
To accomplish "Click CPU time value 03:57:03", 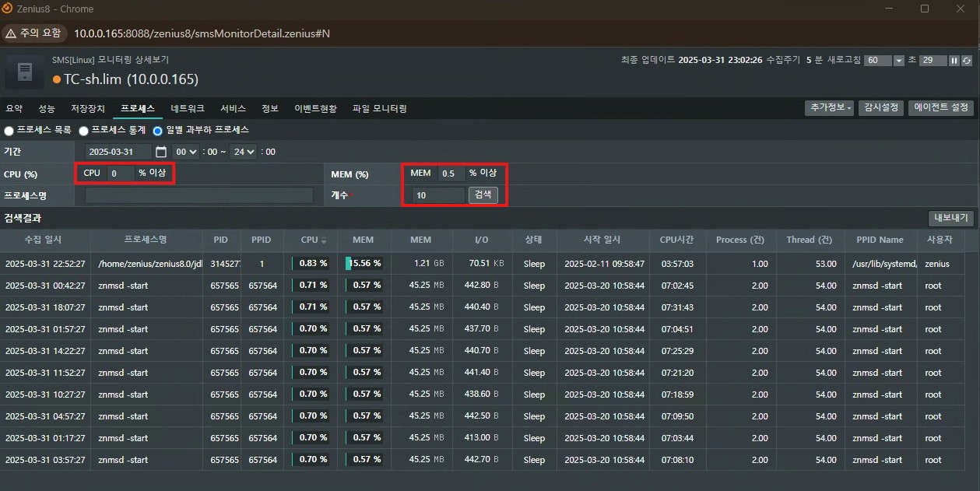I will coord(677,264).
